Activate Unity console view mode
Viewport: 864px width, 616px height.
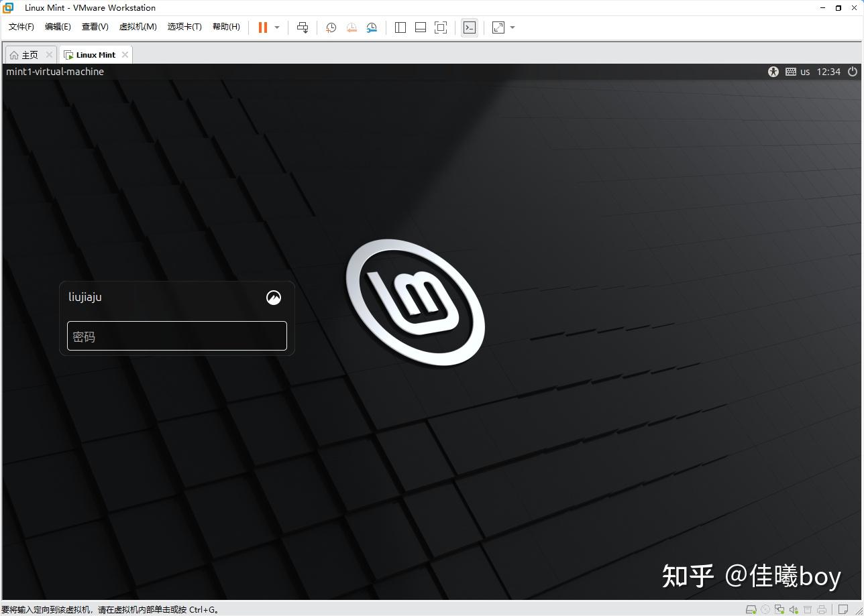[469, 27]
